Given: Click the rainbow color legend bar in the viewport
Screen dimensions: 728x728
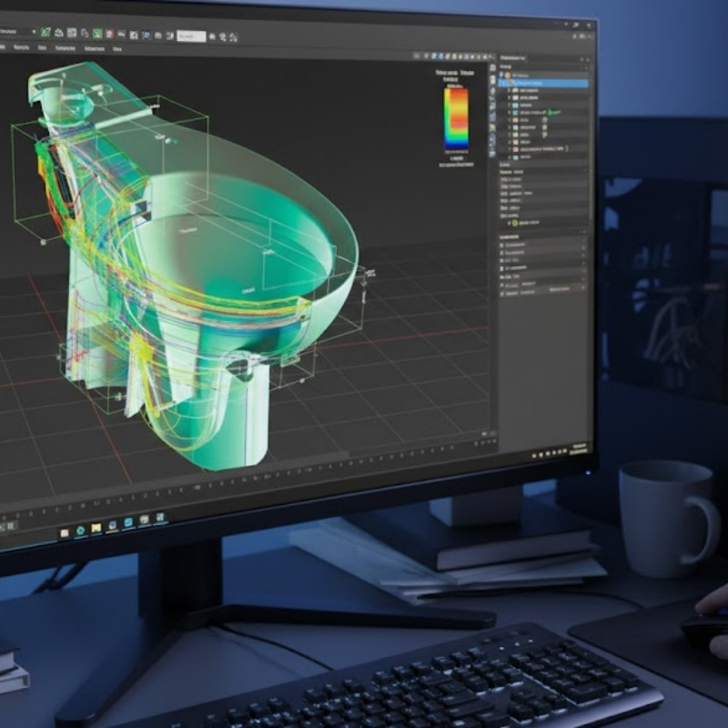Looking at the screenshot, I should tap(456, 118).
